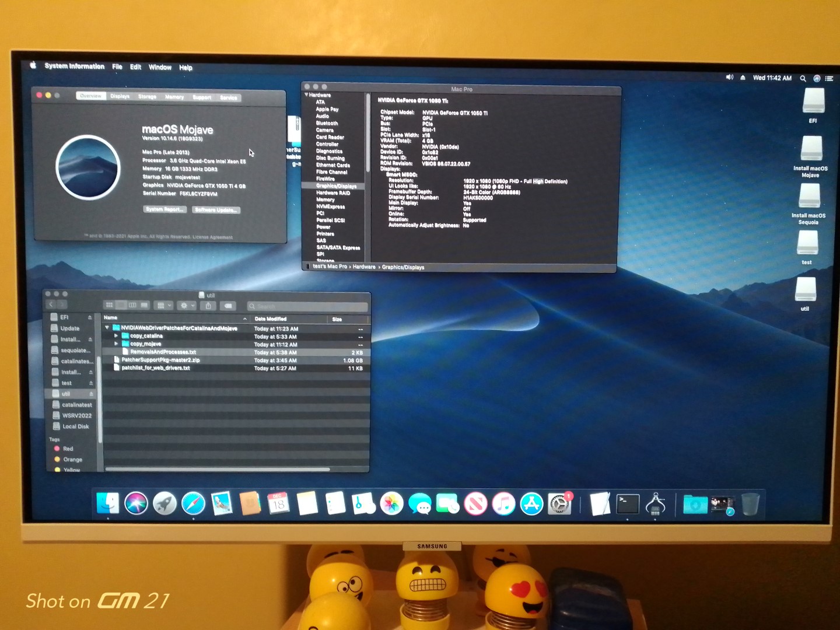Open the Finder Action gear dropdown
Screen dimensions: 840x630
pyautogui.click(x=187, y=306)
